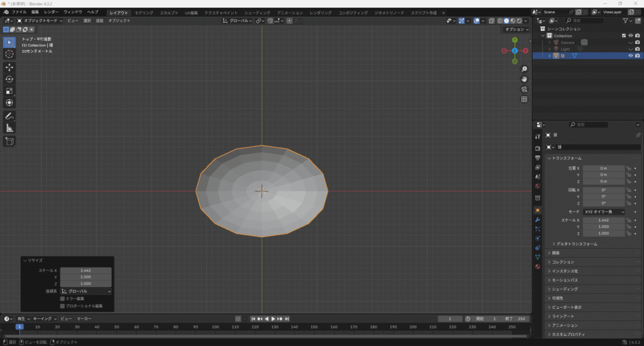Click the outliner search field
644x346 pixels.
pos(584,21)
